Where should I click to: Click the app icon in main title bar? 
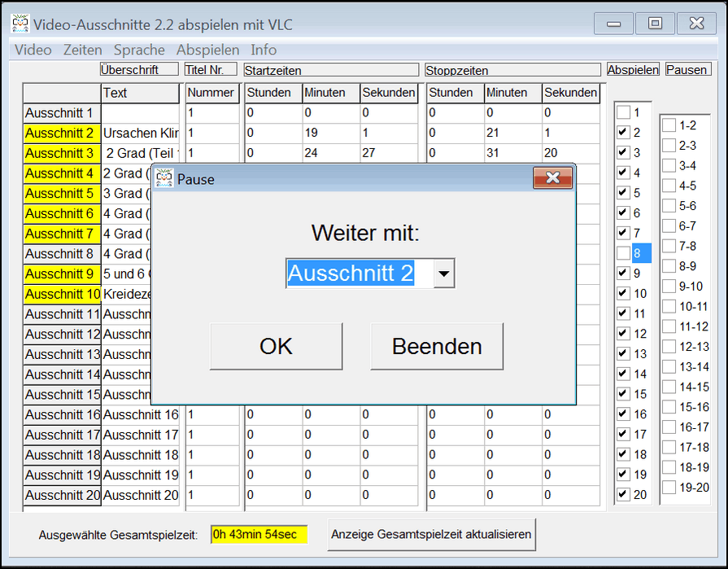click(20, 24)
